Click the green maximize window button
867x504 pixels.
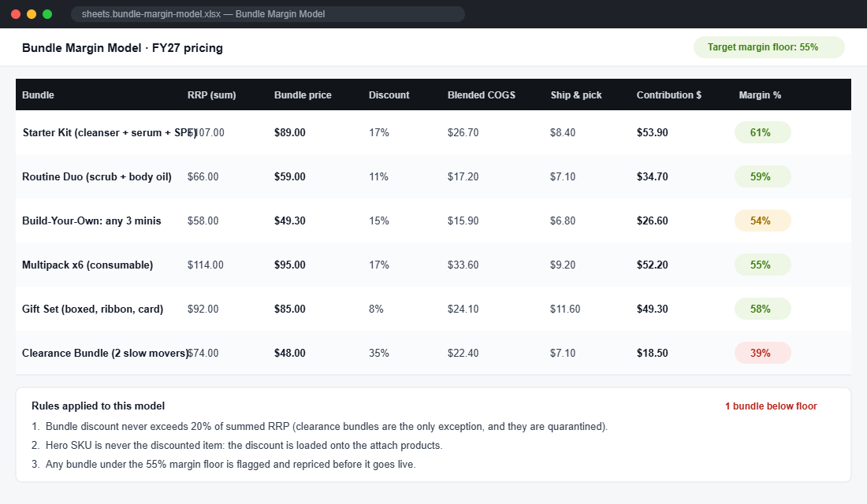[47, 14]
